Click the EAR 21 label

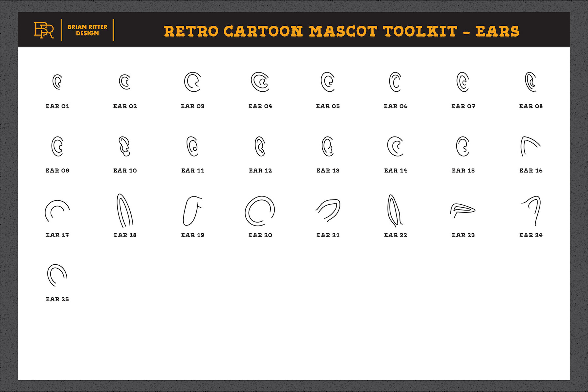pos(328,235)
